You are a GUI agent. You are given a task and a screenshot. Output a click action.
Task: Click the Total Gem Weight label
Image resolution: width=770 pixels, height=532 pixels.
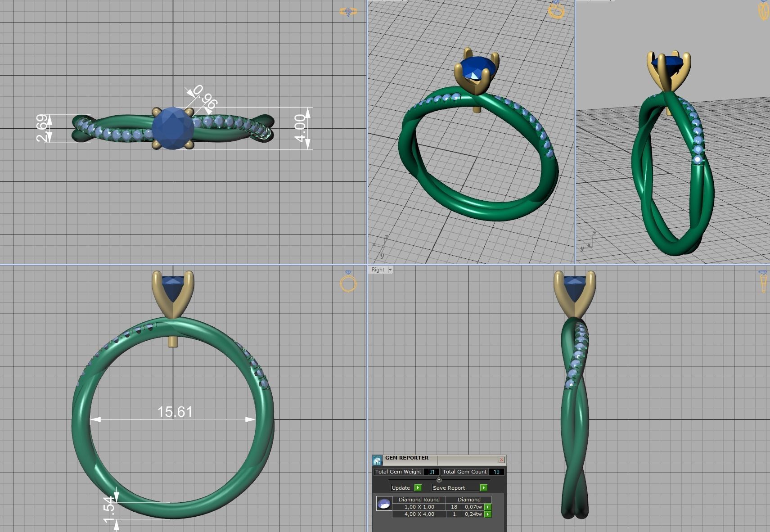(x=398, y=472)
